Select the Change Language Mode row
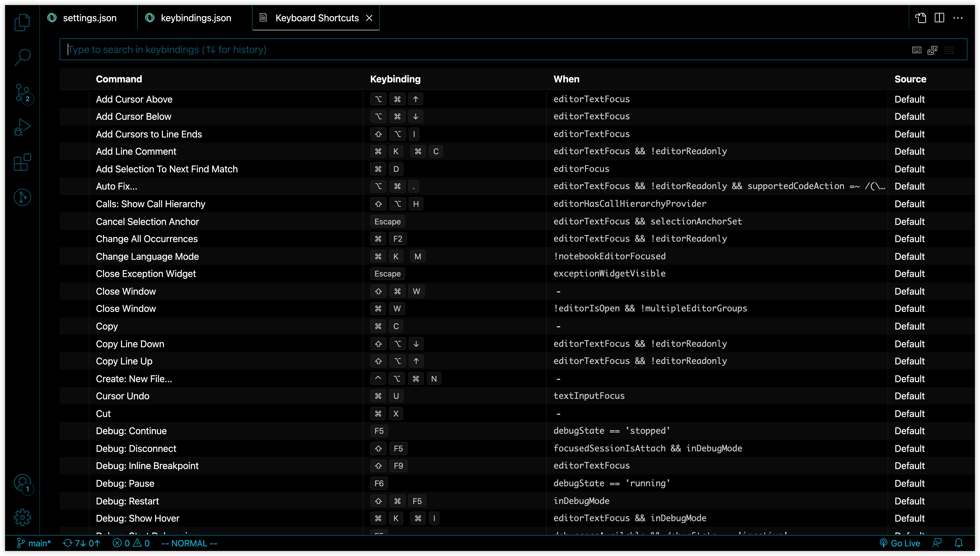 click(x=147, y=257)
